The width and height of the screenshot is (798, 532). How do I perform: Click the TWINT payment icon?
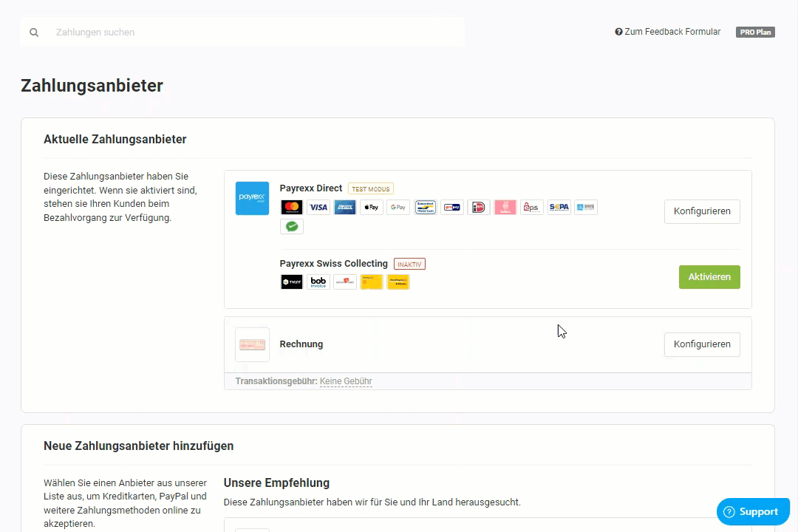tap(292, 282)
